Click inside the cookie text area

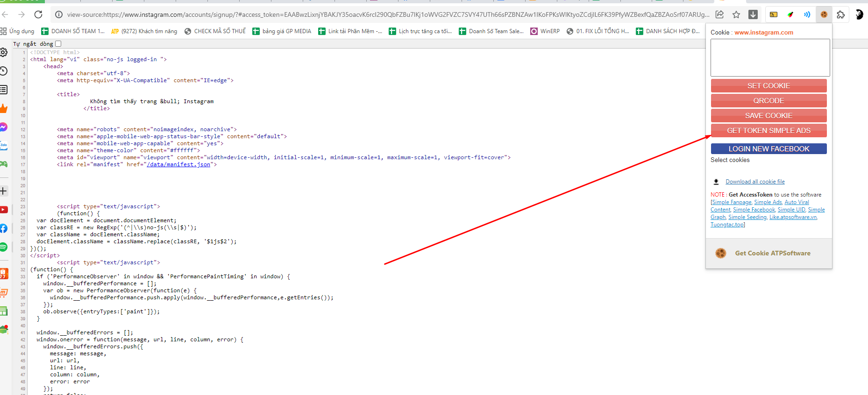pyautogui.click(x=770, y=57)
